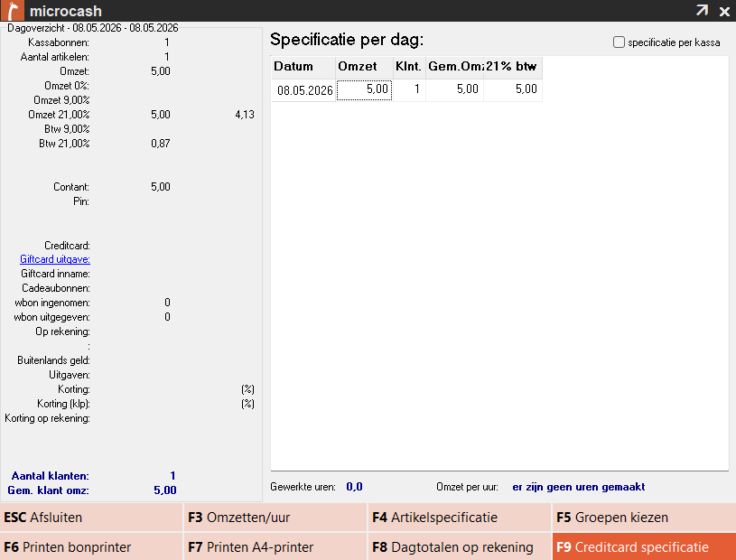Click the Klnt. column header
736x560 pixels.
(409, 67)
